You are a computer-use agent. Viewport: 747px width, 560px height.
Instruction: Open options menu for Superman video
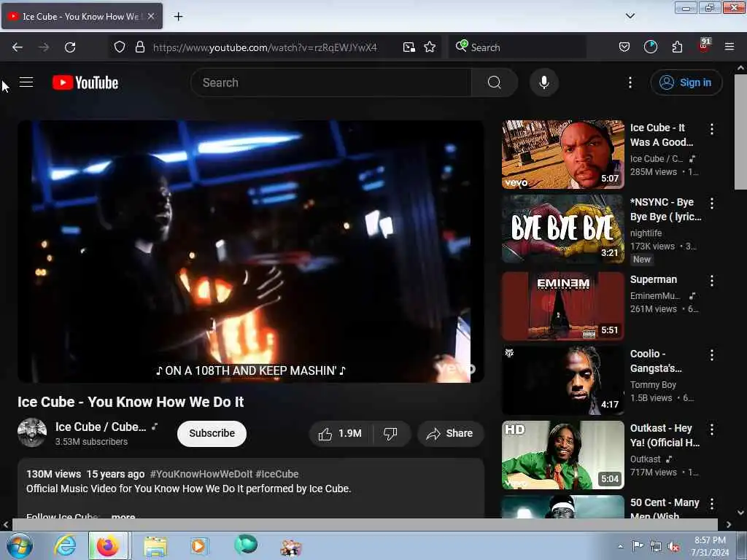[711, 281]
